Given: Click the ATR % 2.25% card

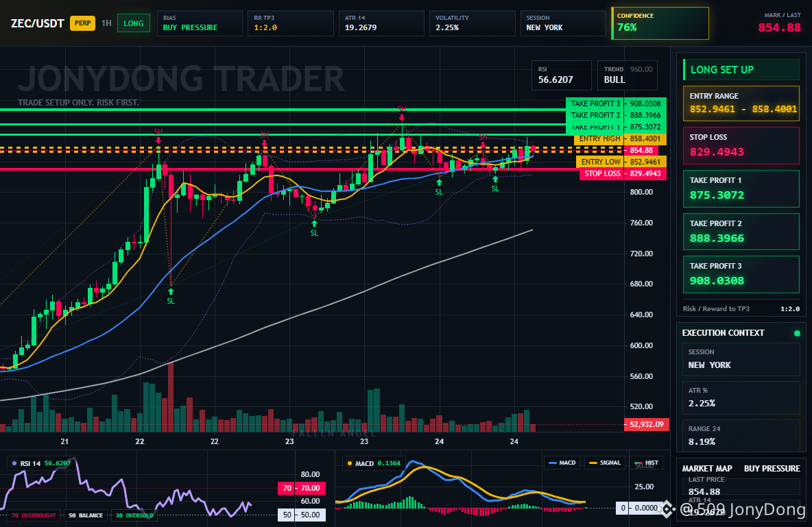Looking at the screenshot, I should point(741,397).
